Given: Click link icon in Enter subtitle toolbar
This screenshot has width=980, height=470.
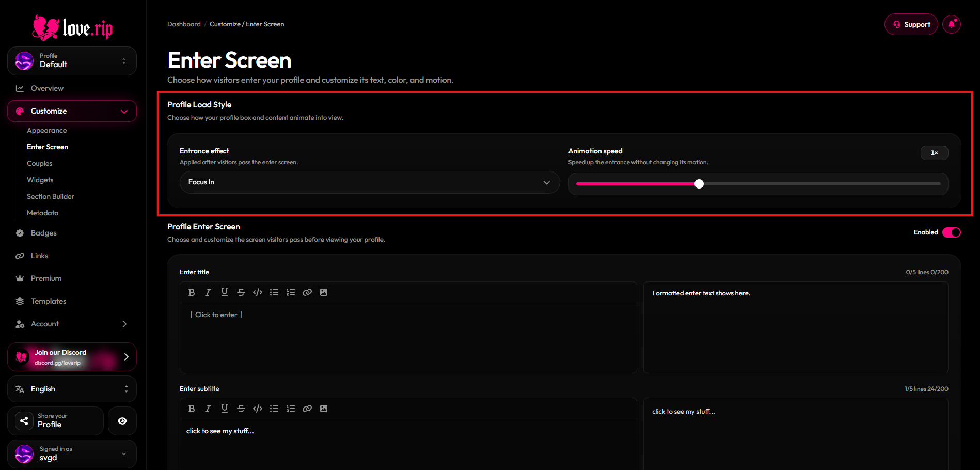Looking at the screenshot, I should [307, 409].
